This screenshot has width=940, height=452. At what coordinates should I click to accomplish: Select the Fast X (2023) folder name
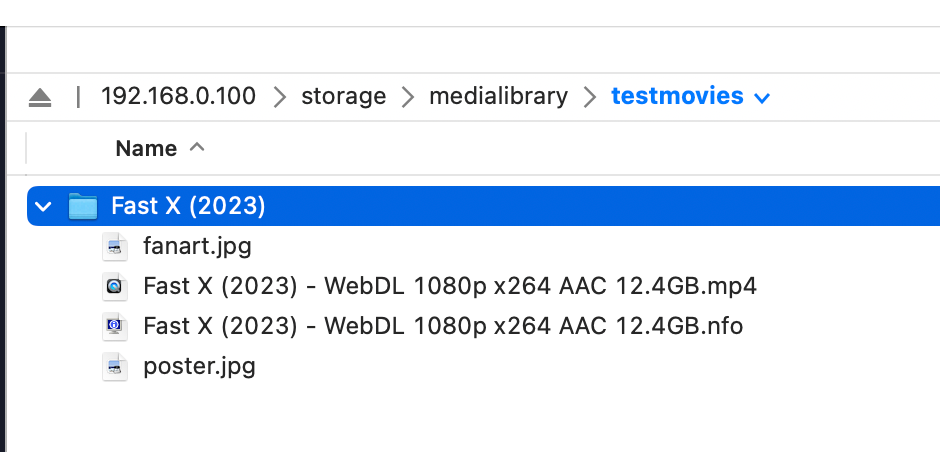pyautogui.click(x=188, y=206)
